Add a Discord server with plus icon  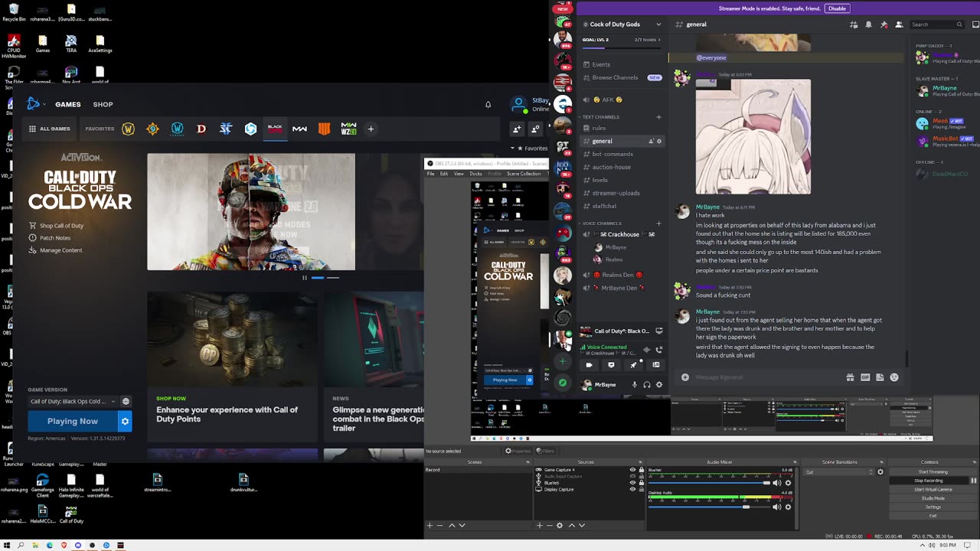click(x=563, y=361)
